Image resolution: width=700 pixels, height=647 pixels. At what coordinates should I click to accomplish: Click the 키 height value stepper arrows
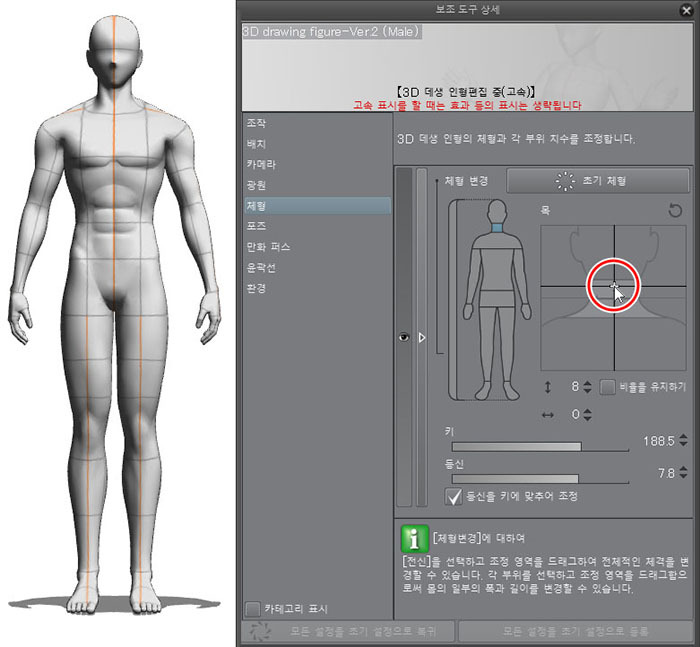click(x=683, y=440)
